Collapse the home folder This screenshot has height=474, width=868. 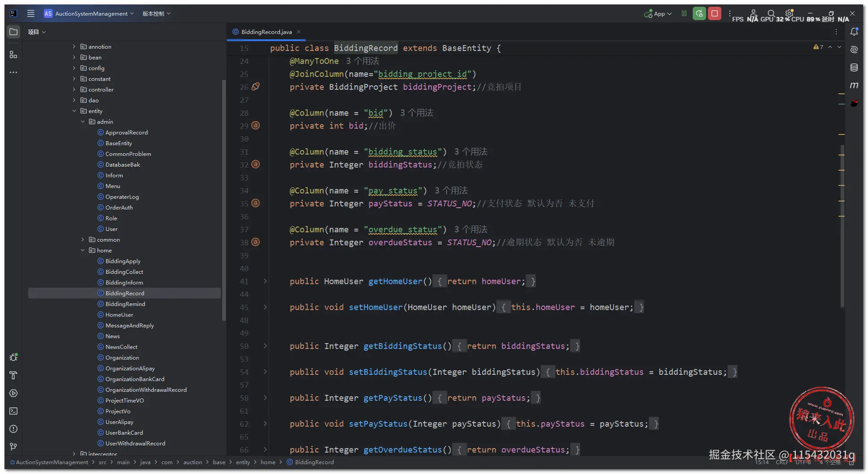tap(83, 250)
